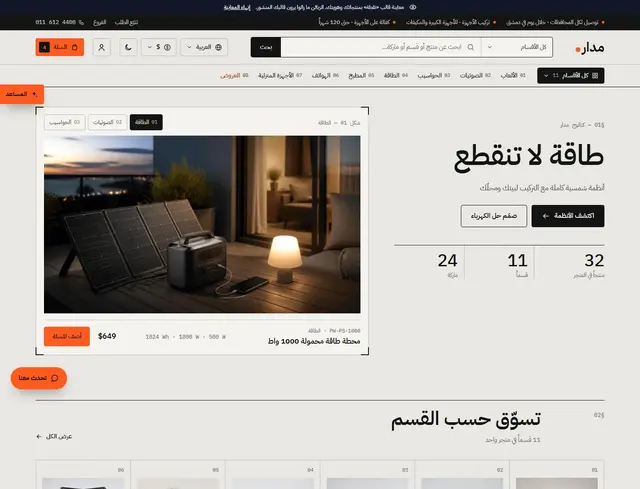This screenshot has width=640, height=489.
Task: Click the currency coin icon beside $
Action: [167, 47]
